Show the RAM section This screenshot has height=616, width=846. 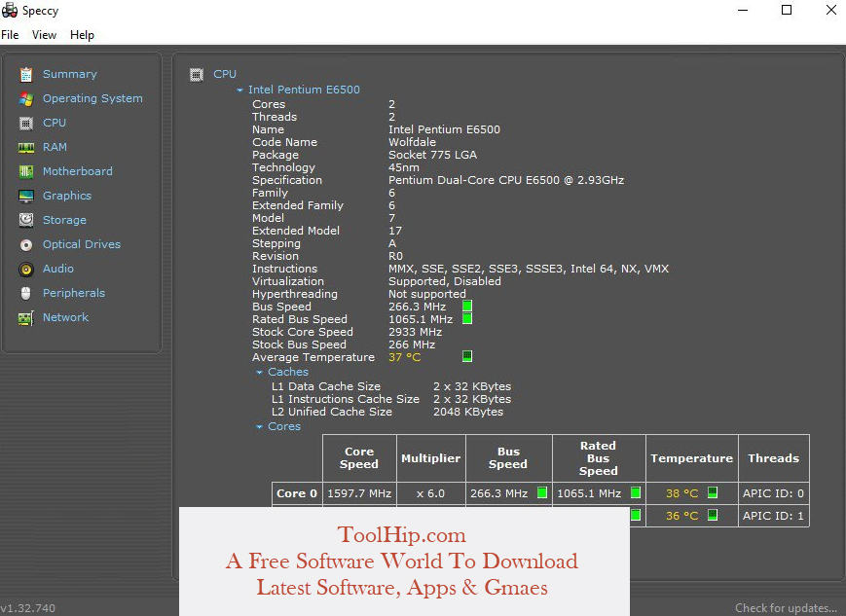pyautogui.click(x=55, y=147)
